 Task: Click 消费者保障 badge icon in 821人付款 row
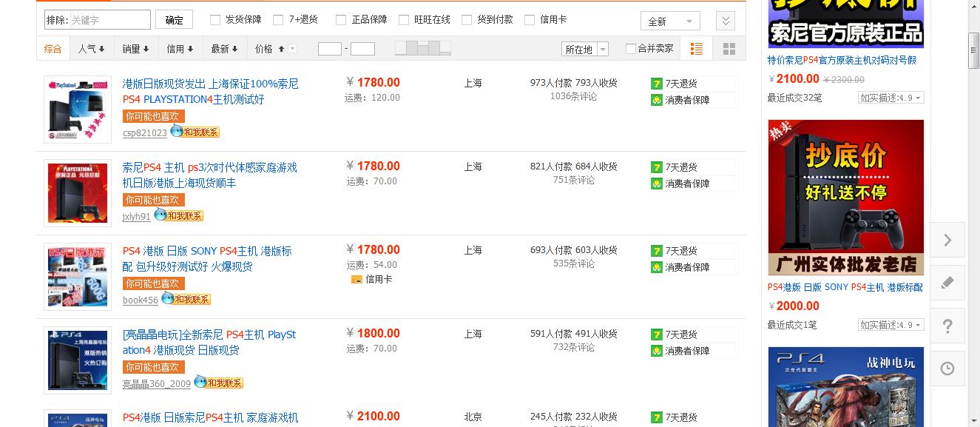(x=656, y=184)
